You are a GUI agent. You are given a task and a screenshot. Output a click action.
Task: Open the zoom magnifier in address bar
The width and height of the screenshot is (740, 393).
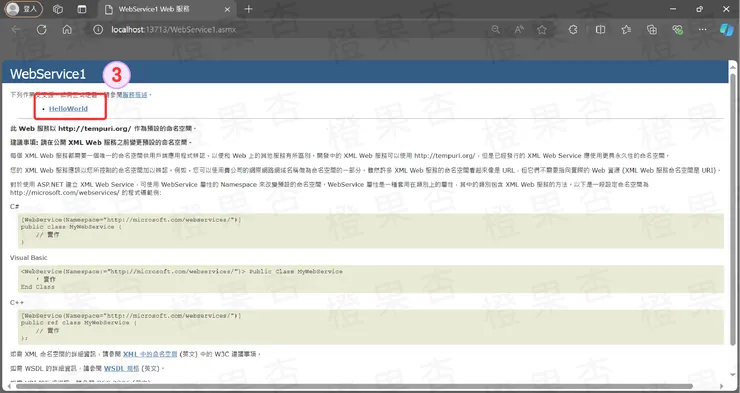coord(496,30)
